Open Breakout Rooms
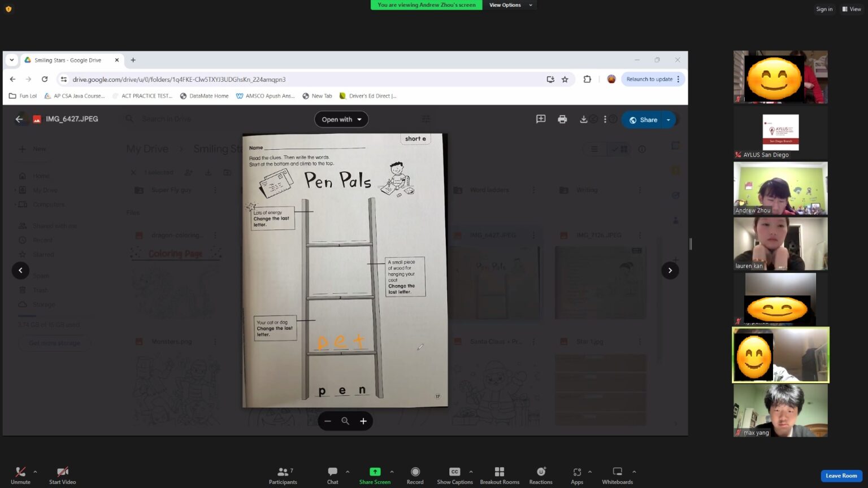This screenshot has height=488, width=868. pos(500,475)
